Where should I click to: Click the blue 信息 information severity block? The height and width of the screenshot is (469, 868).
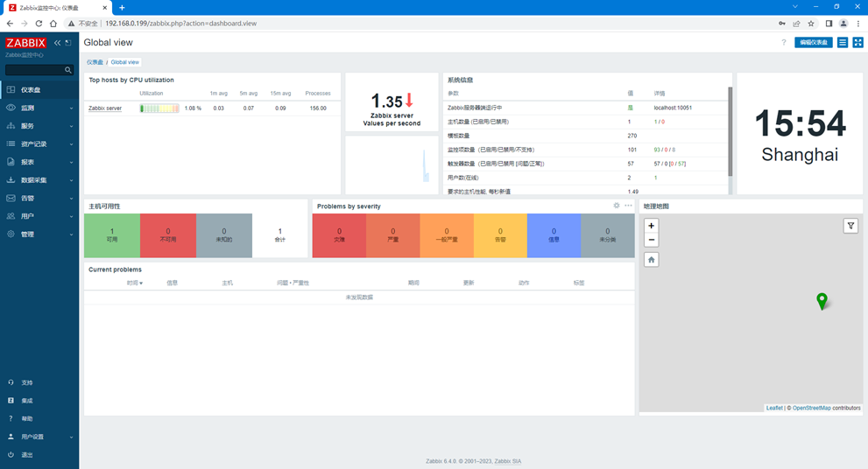pos(554,235)
